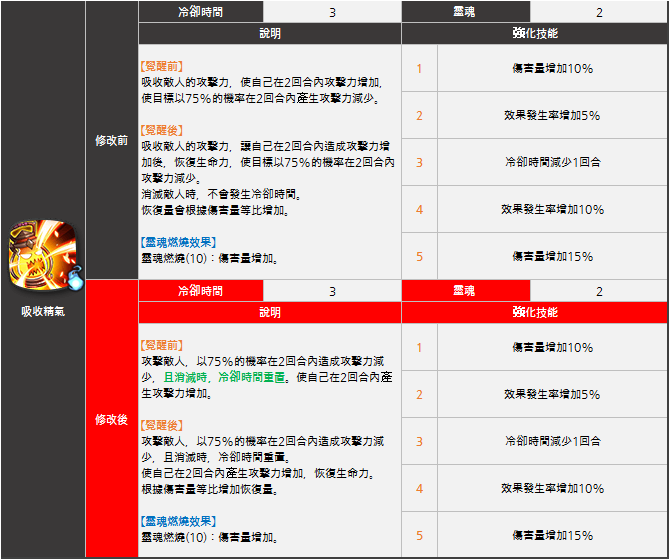Click 根據傷害量等比增加恢復量 line in 修改後
The height and width of the screenshot is (559, 671).
[210, 489]
